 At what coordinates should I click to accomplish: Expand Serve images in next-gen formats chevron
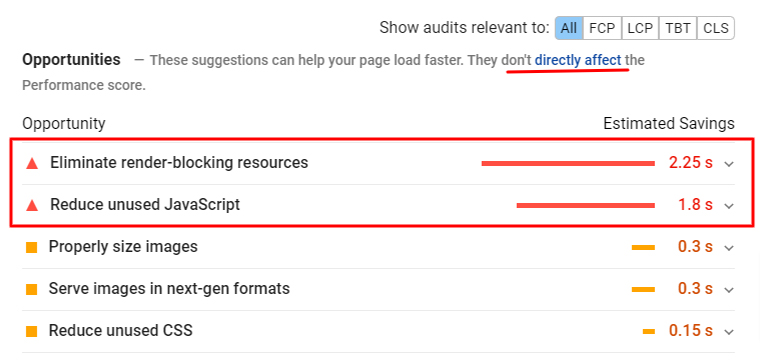click(729, 290)
